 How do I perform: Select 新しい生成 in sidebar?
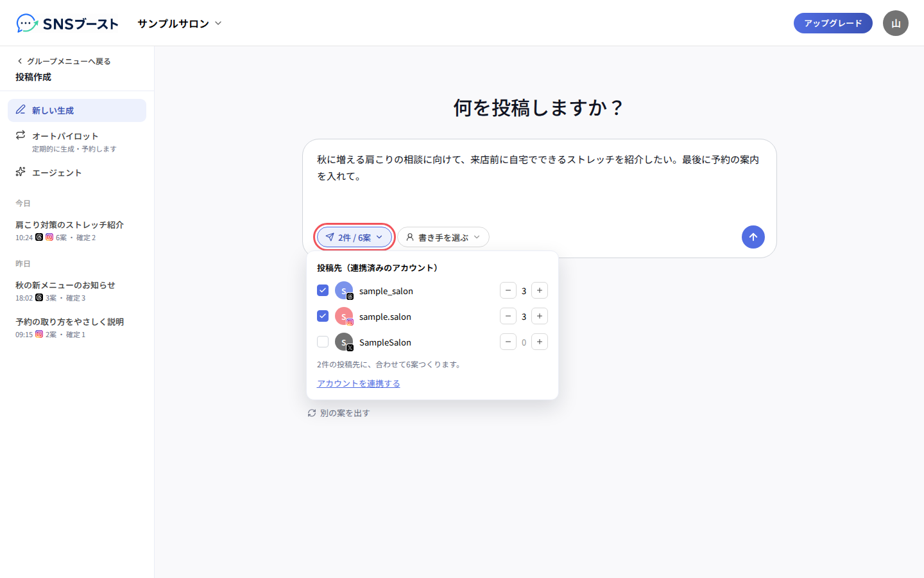(77, 110)
